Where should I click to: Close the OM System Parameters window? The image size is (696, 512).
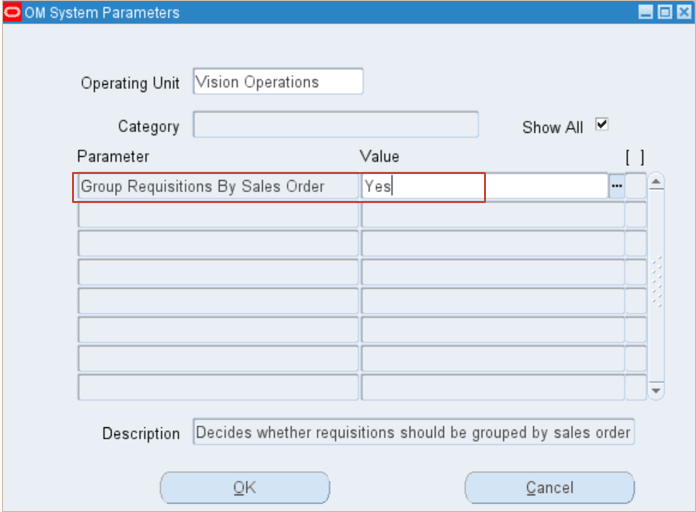pyautogui.click(x=684, y=12)
